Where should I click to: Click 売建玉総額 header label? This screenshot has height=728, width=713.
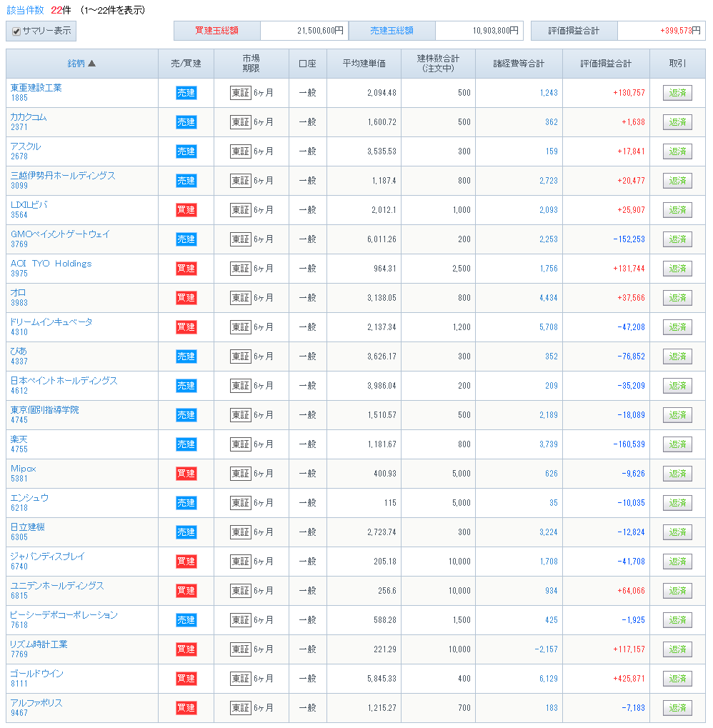coord(392,31)
